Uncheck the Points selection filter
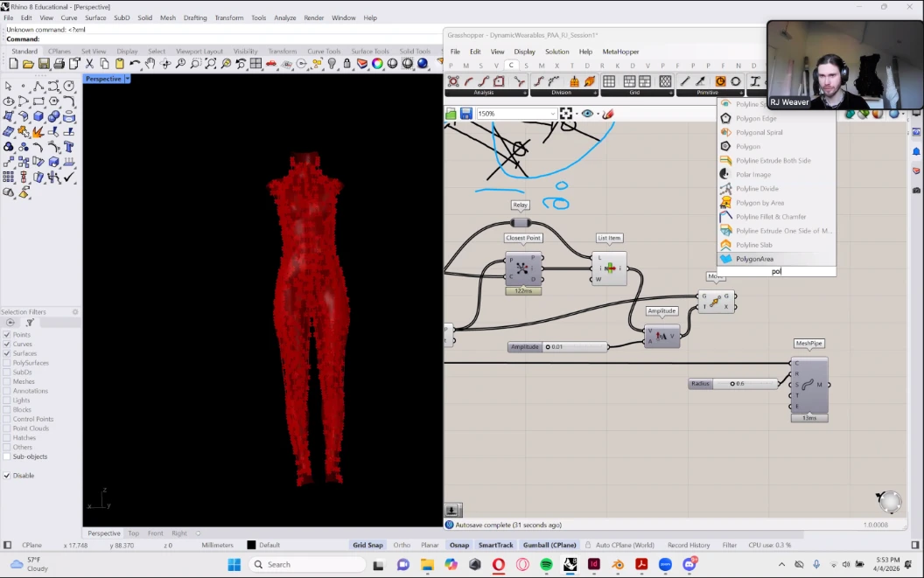 point(7,335)
